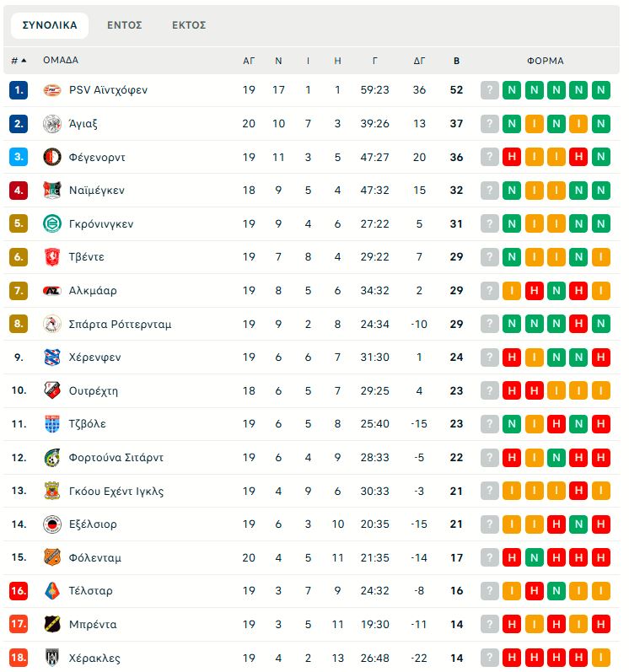This screenshot has height=672, width=629.
Task: Click the Άγιαξ team logo
Action: tap(52, 124)
